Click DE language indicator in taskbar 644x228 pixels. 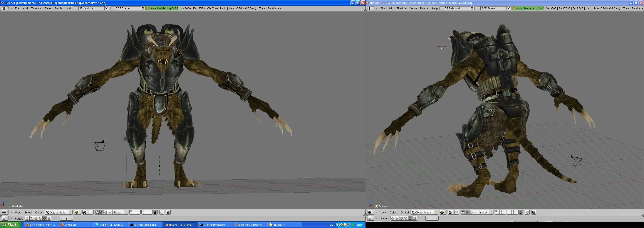pos(331,225)
